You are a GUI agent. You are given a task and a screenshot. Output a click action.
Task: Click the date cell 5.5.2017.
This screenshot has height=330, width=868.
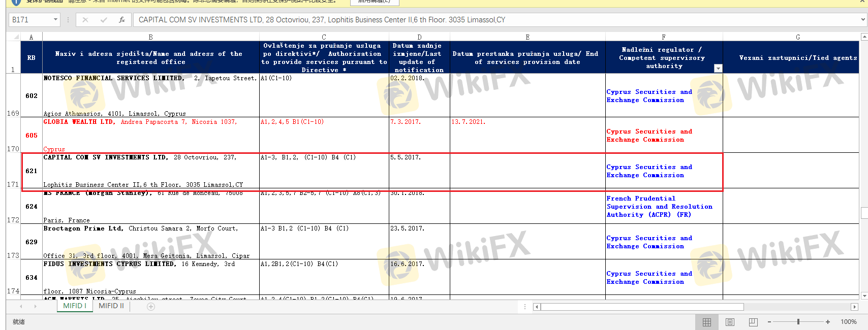click(419, 171)
